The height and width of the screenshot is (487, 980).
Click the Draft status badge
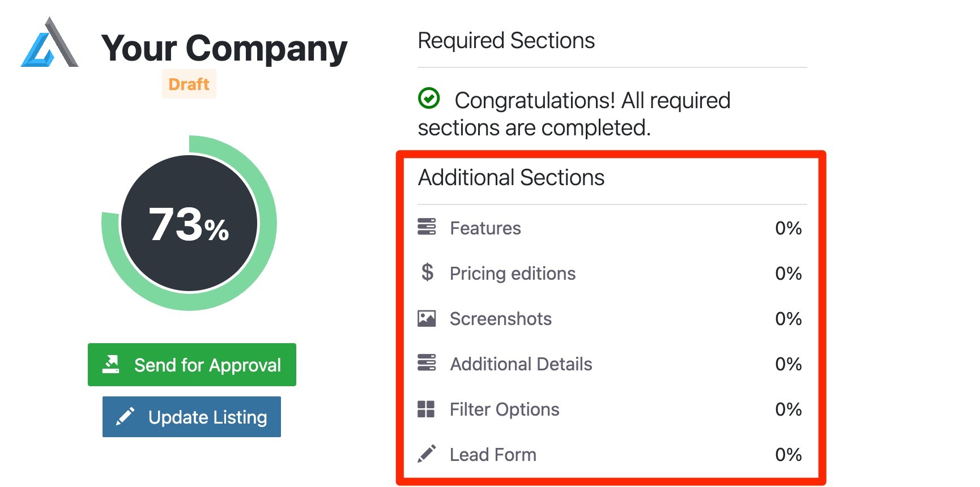tap(189, 84)
